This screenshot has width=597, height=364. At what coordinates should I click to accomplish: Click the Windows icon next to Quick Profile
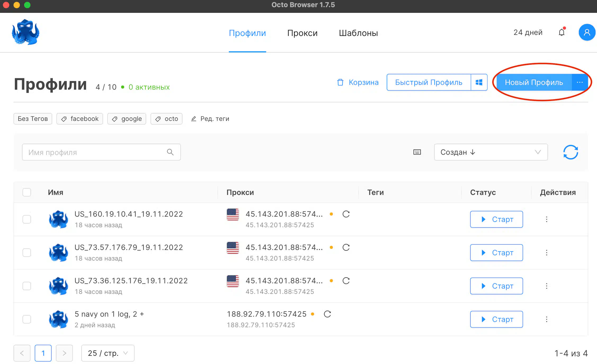coord(479,82)
